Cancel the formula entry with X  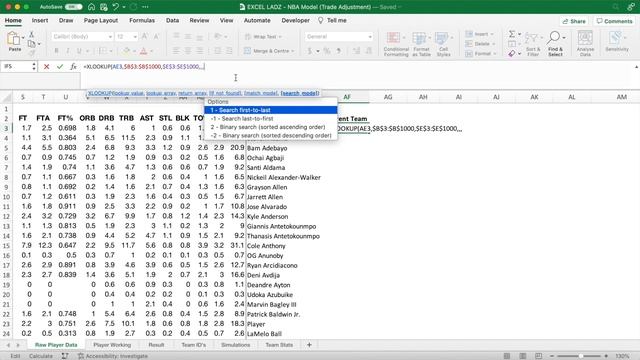click(47, 67)
